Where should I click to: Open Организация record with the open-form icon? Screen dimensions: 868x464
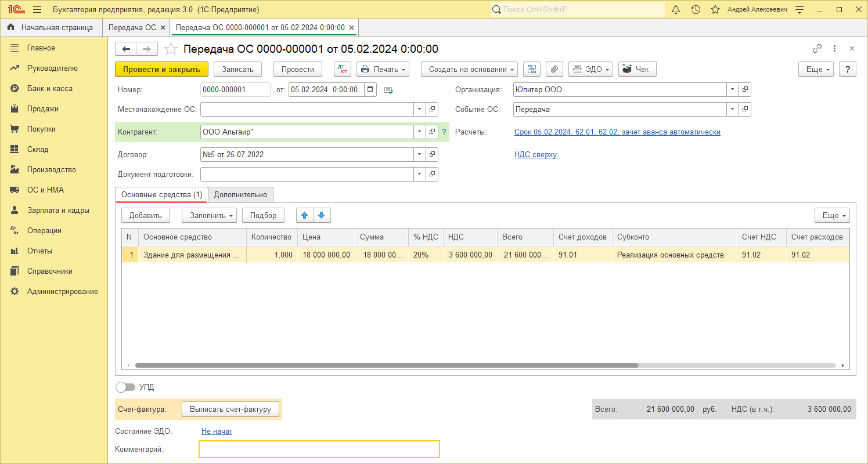pyautogui.click(x=745, y=90)
